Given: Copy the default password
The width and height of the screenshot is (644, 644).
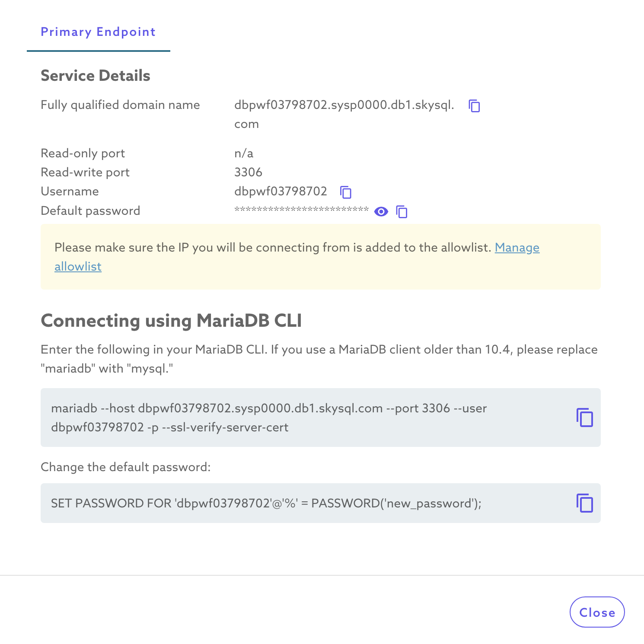Looking at the screenshot, I should pyautogui.click(x=402, y=212).
